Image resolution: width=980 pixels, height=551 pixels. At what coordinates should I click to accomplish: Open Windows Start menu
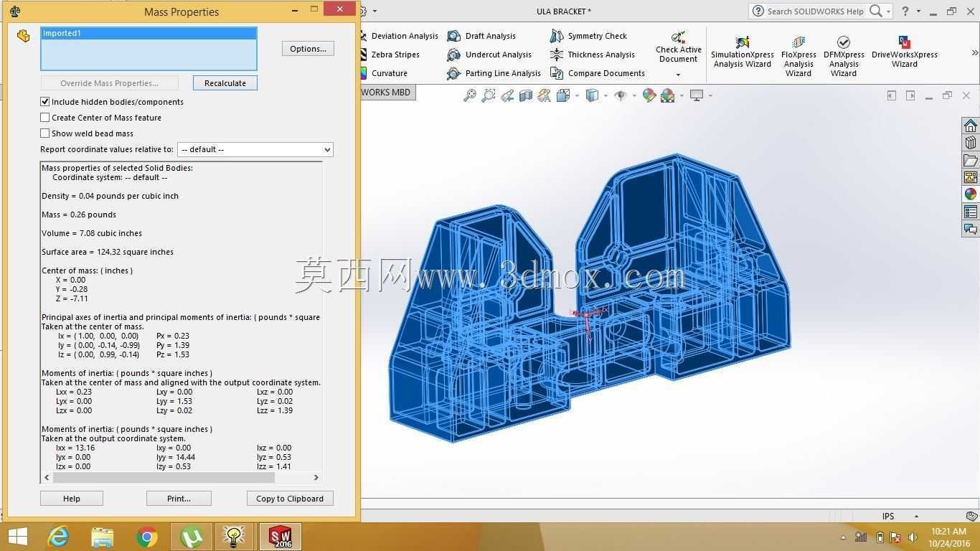tap(17, 537)
